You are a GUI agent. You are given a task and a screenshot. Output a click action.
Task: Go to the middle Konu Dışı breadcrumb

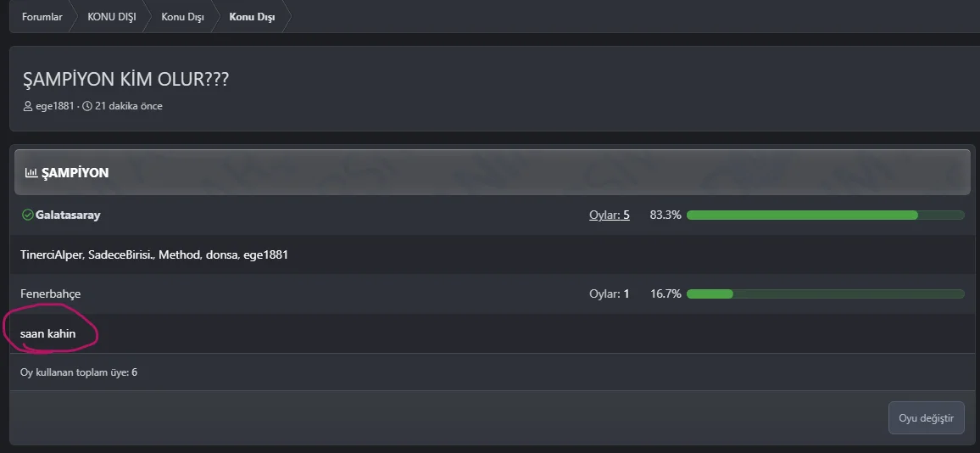coord(182,17)
